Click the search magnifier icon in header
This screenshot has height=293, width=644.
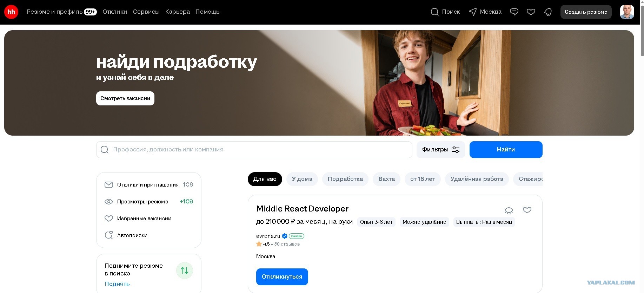434,12
